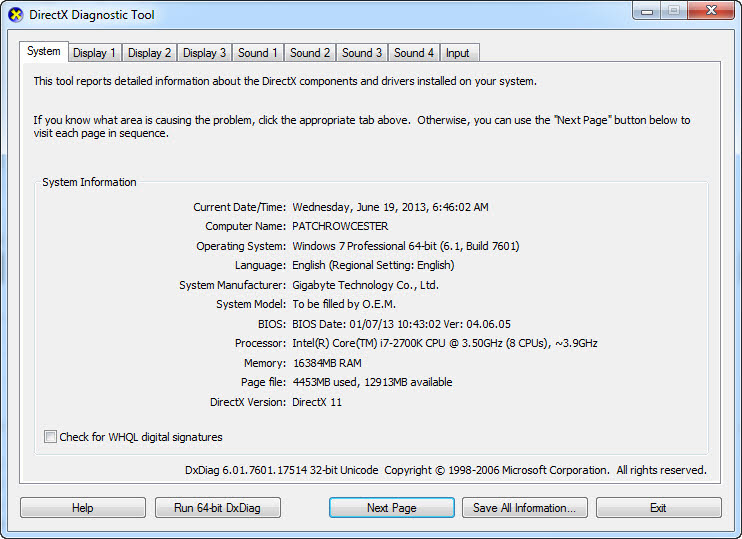Click the current date and time value
This screenshot has height=539, width=742.
pyautogui.click(x=390, y=207)
